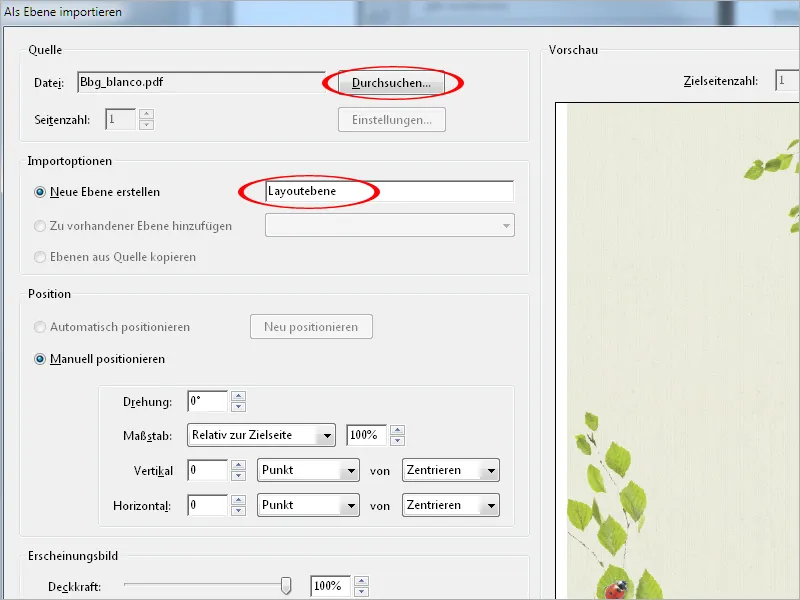Decrease Maßstab percentage with down arrow
This screenshot has width=800, height=600.
click(397, 441)
